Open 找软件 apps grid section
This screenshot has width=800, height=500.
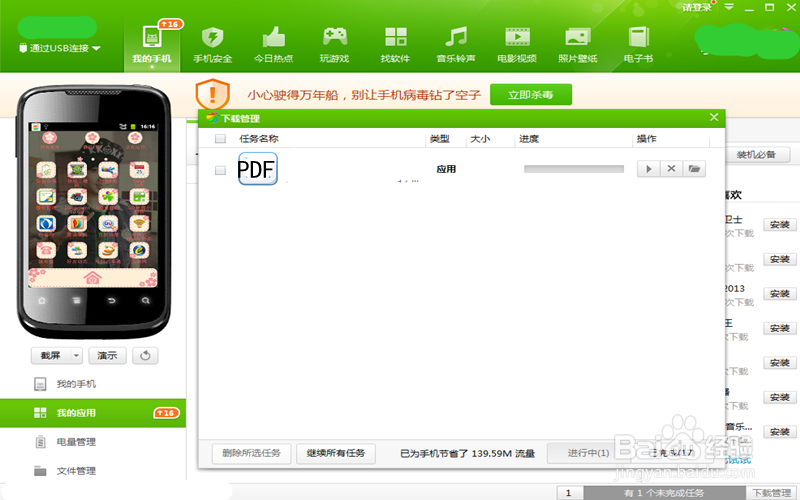(395, 45)
